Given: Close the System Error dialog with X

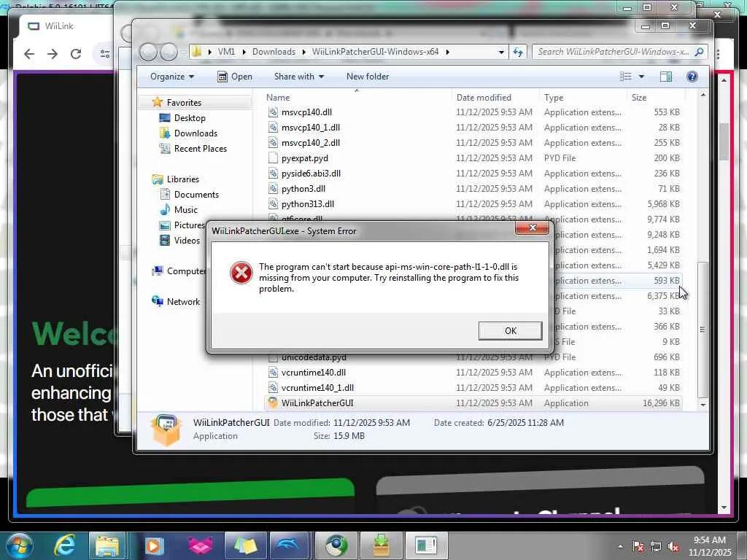Looking at the screenshot, I should click(532, 227).
